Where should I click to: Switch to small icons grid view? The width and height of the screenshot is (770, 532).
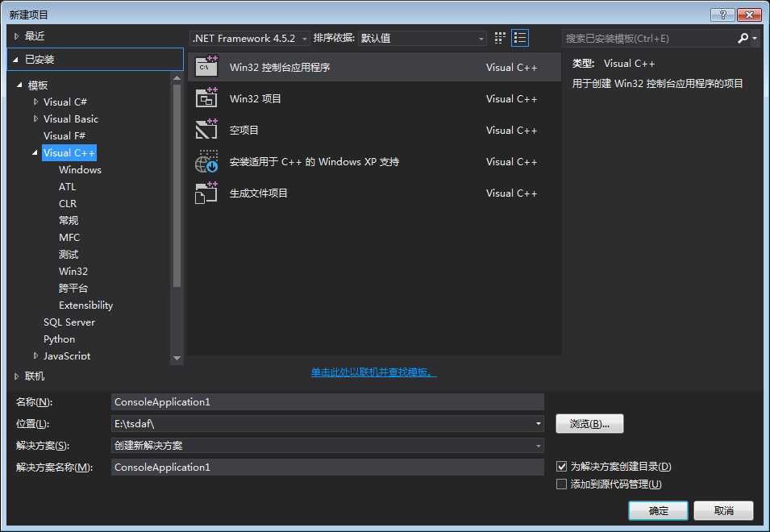click(x=500, y=38)
